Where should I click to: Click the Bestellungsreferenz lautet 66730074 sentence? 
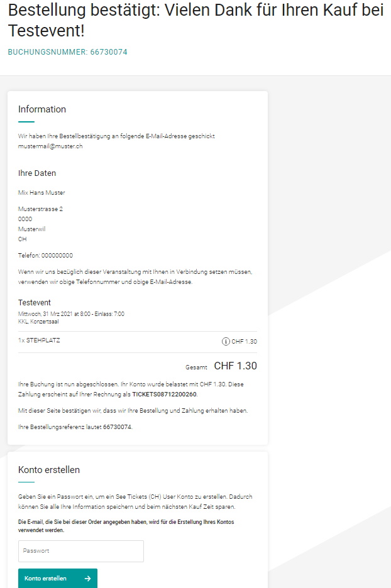click(75, 427)
